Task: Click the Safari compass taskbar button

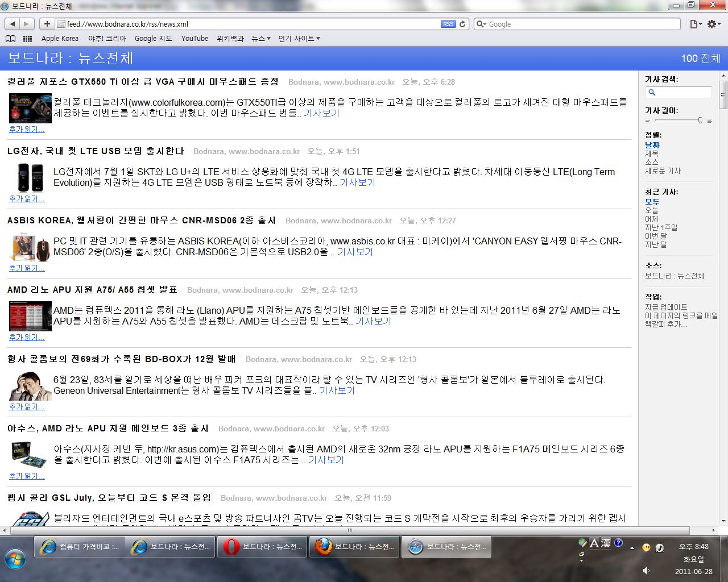Action: point(446,547)
